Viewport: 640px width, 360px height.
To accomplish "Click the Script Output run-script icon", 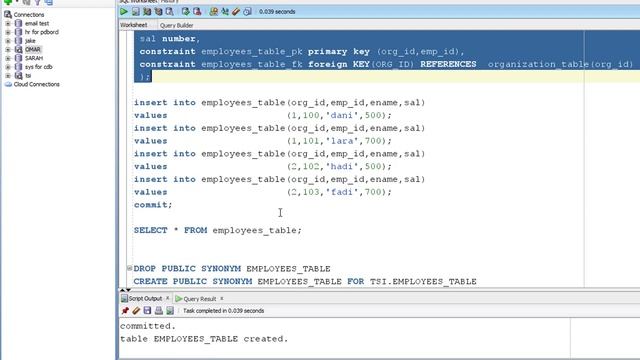I will click(x=170, y=311).
